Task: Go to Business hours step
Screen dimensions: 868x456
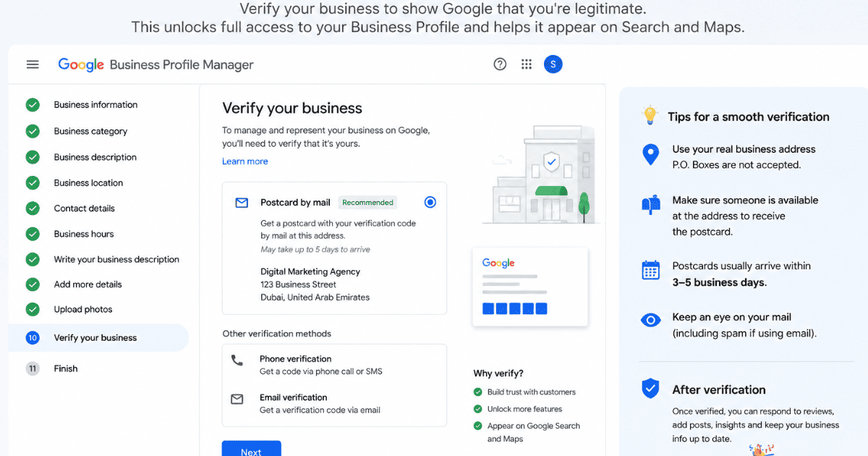Action: (84, 234)
